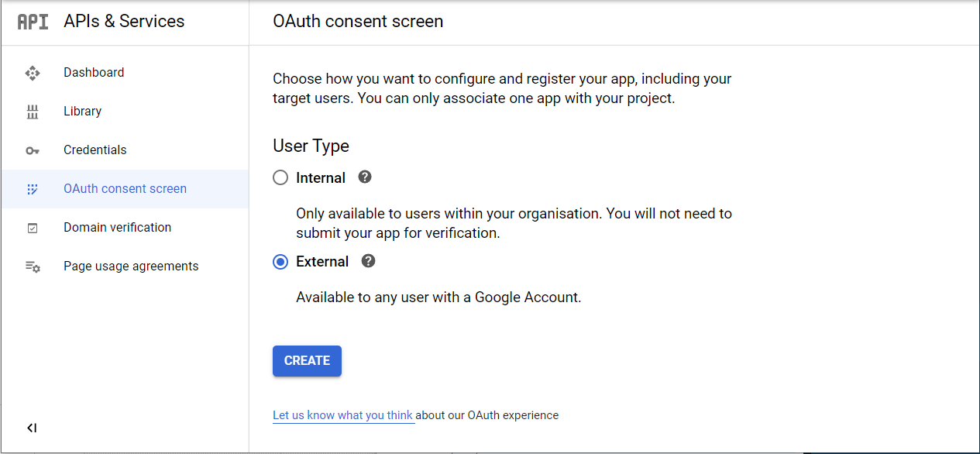
Task: Click the 'Choose how you want to configure' paragraph
Action: pyautogui.click(x=502, y=89)
